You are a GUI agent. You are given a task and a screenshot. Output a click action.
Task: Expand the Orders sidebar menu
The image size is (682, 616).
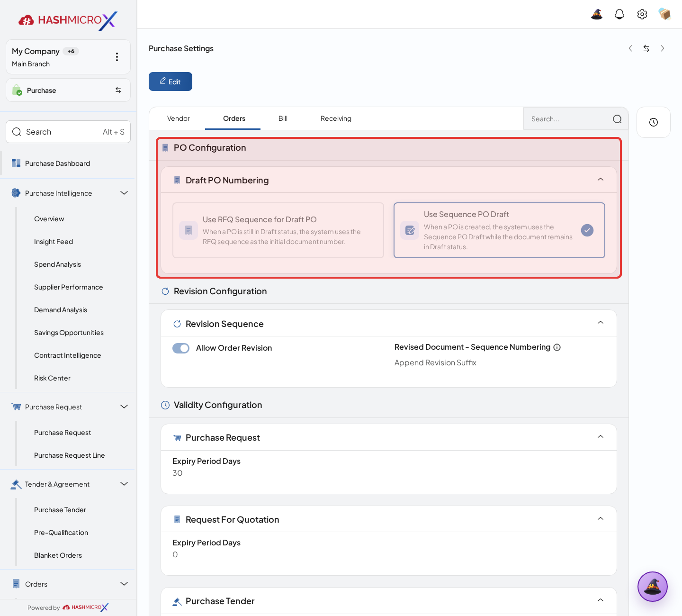(x=124, y=584)
